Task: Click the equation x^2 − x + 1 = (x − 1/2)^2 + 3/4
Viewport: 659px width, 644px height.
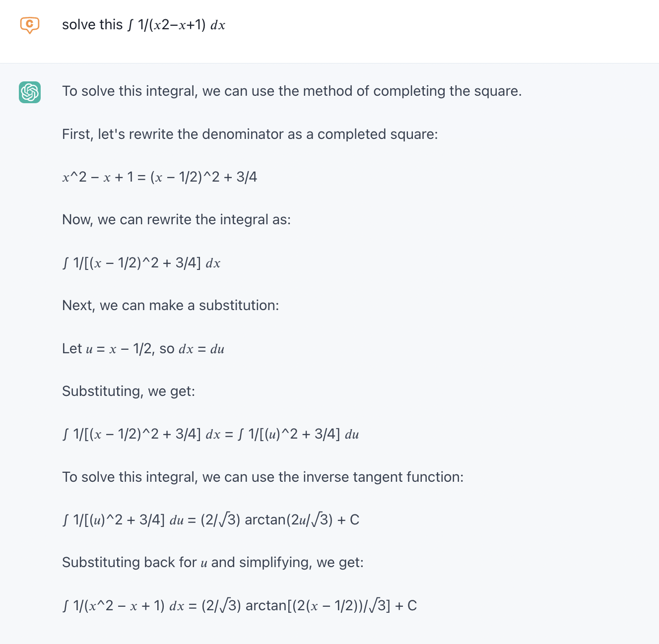Action: click(x=160, y=177)
